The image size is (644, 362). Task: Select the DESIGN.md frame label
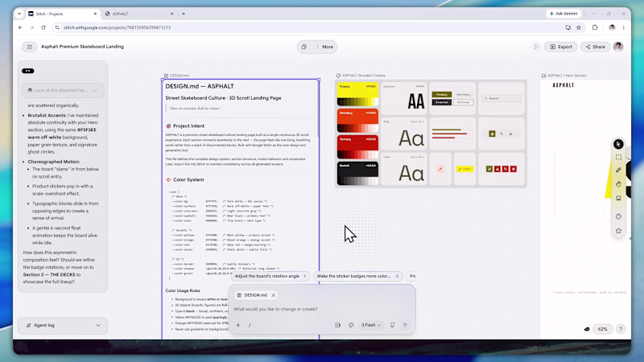[x=177, y=76]
